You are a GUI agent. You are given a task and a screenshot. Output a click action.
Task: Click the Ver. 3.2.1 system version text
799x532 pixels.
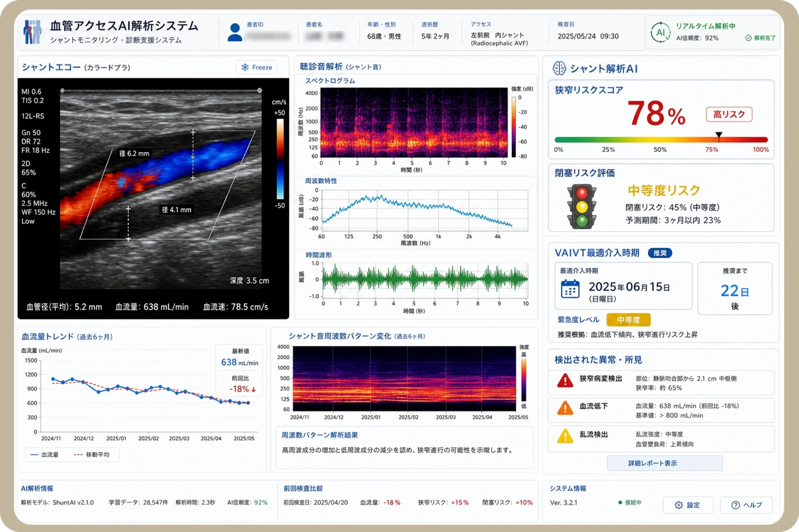(564, 503)
